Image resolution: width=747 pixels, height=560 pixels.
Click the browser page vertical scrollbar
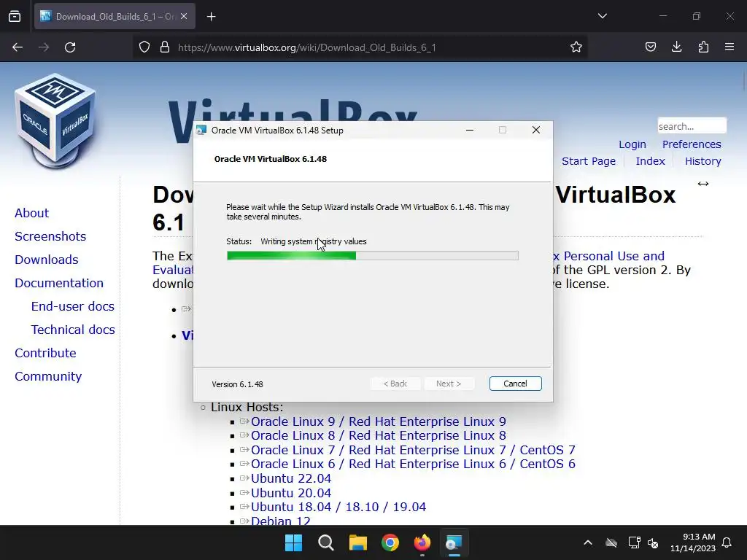[743, 79]
